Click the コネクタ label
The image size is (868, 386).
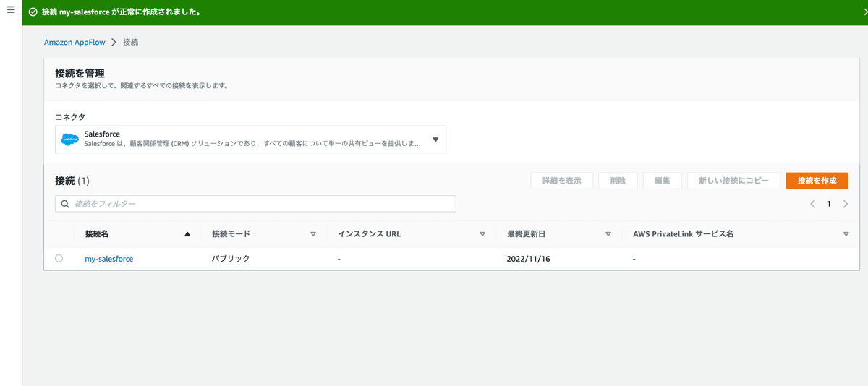70,116
